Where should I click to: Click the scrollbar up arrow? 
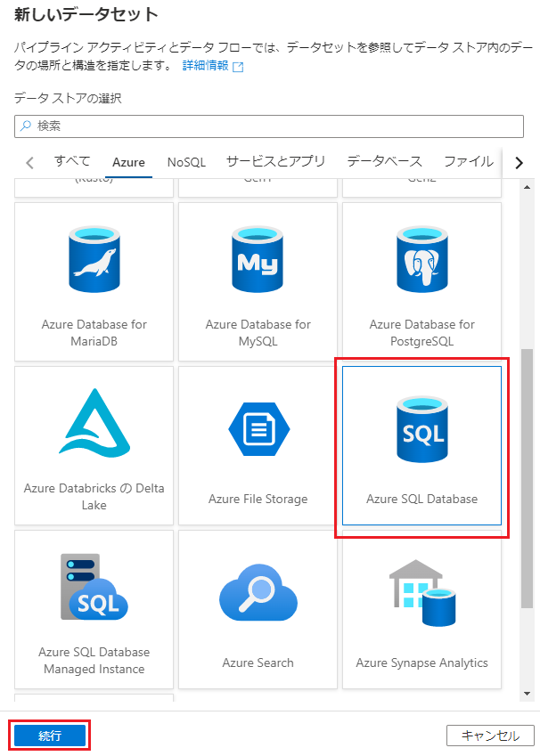point(527,187)
